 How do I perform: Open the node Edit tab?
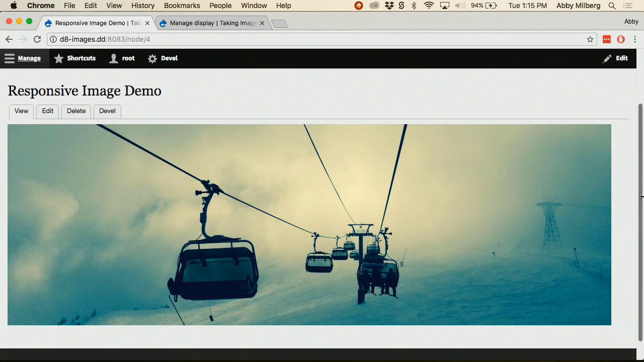click(48, 111)
